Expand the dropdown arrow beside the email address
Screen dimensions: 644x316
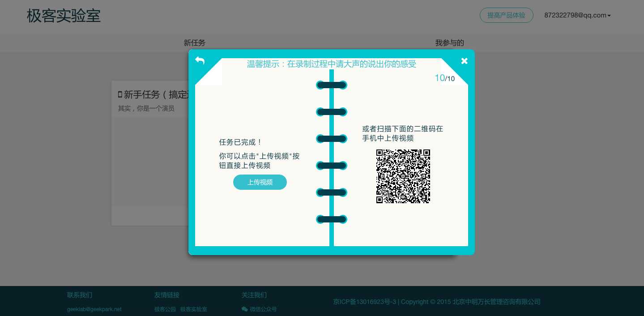(609, 15)
